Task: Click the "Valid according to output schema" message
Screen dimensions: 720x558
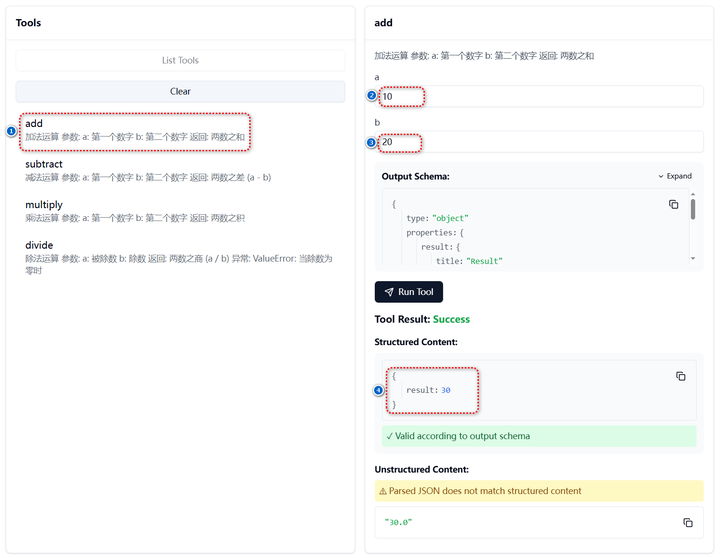Action: [539, 436]
